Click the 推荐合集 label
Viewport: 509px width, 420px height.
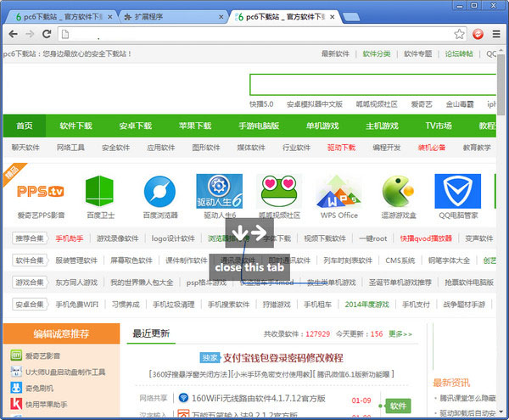[29, 238]
